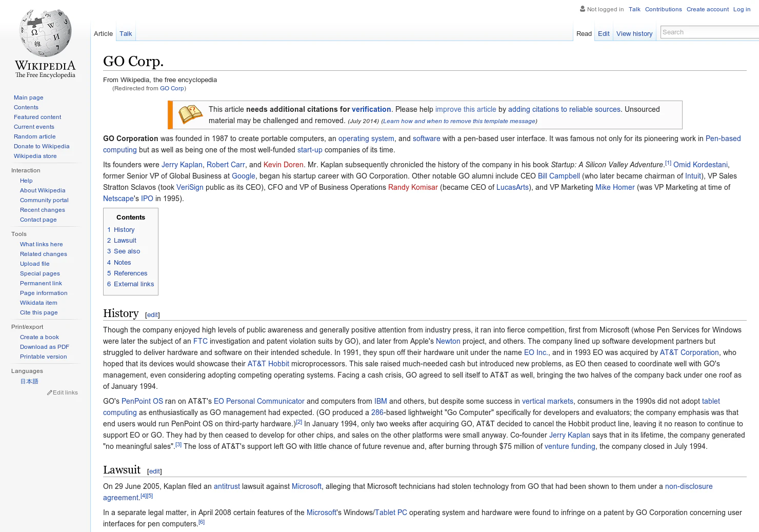Open the Edit tab
Image resolution: width=759 pixels, height=532 pixels.
[604, 33]
